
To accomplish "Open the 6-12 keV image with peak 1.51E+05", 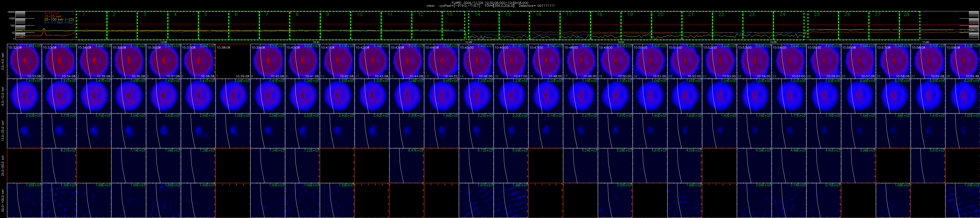I will tap(59, 96).
